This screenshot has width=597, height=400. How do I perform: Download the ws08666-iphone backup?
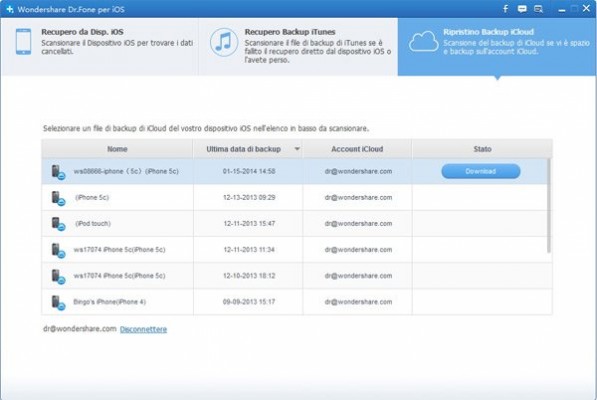481,171
